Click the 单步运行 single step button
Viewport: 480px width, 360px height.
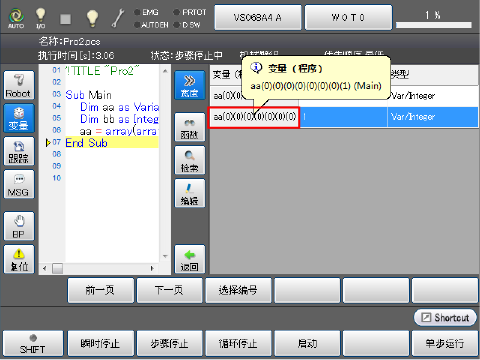(x=445, y=343)
